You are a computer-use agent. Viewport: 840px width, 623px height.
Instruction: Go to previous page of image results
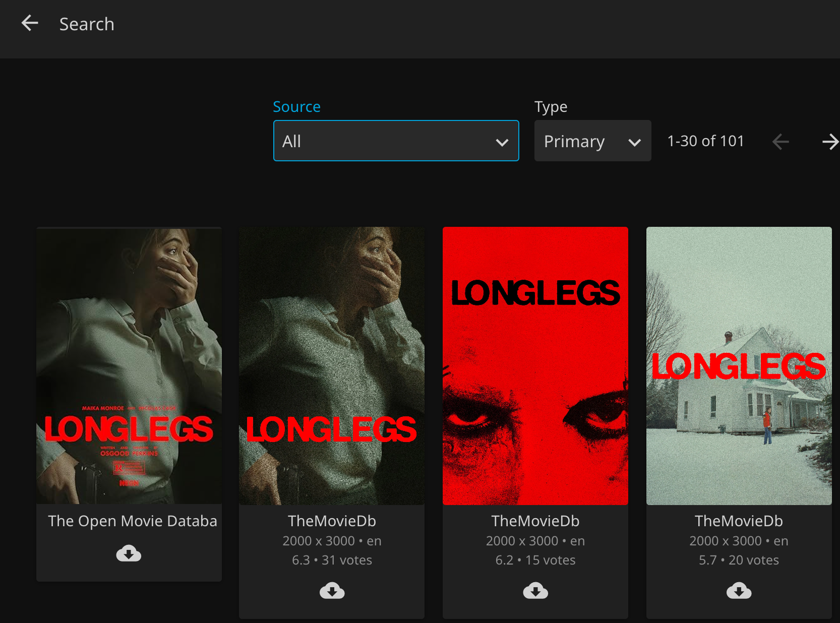point(781,142)
